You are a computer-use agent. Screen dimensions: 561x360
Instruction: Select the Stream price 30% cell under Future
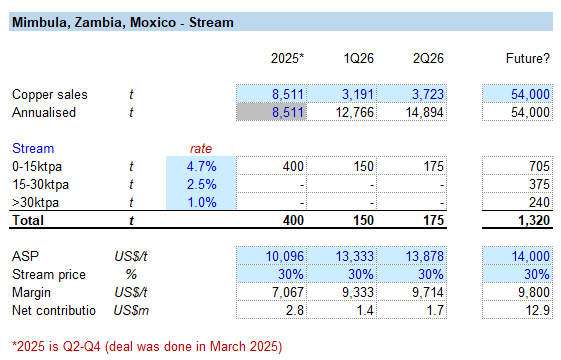click(517, 274)
